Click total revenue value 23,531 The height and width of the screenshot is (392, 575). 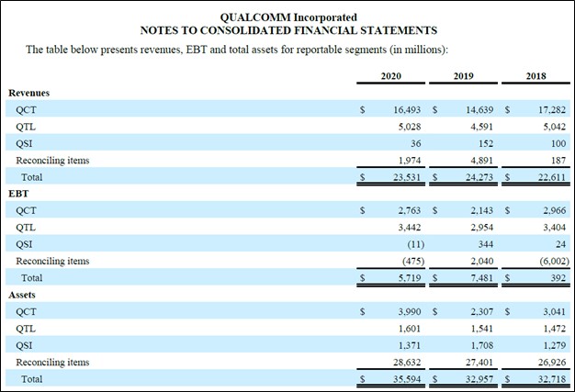coord(407,177)
